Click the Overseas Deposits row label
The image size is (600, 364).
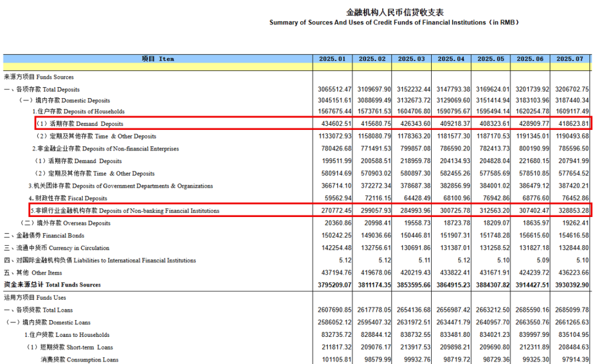coord(65,223)
